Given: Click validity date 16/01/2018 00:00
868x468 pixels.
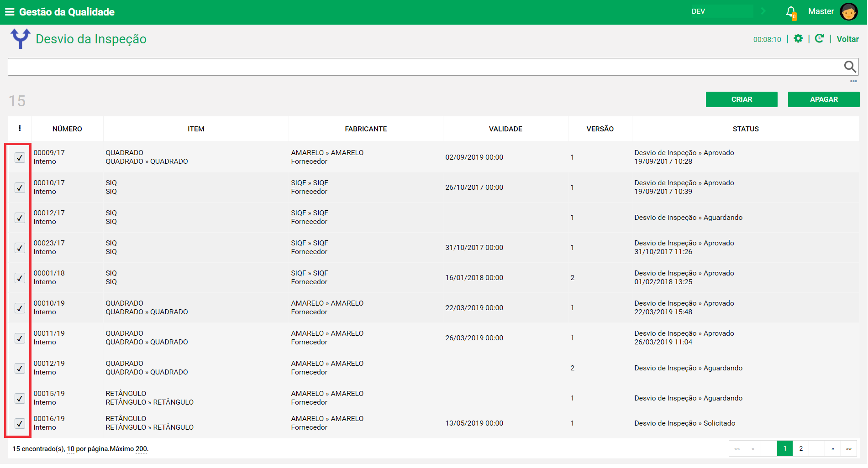Looking at the screenshot, I should [x=474, y=278].
